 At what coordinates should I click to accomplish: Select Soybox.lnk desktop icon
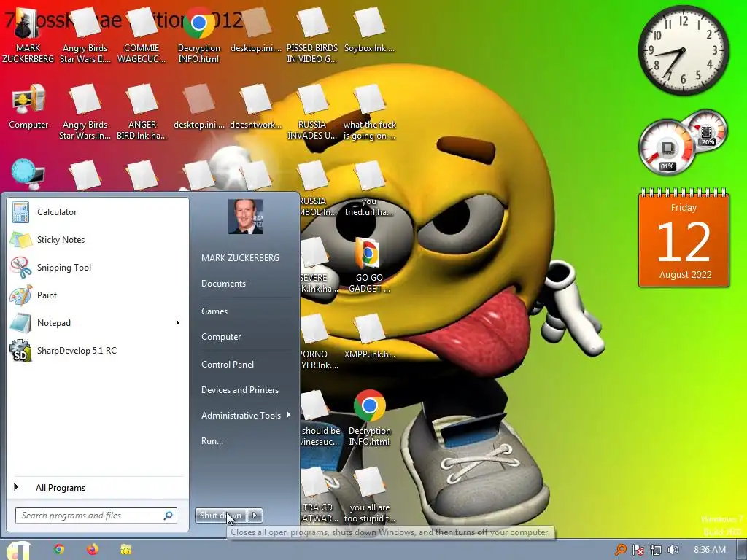tap(369, 31)
